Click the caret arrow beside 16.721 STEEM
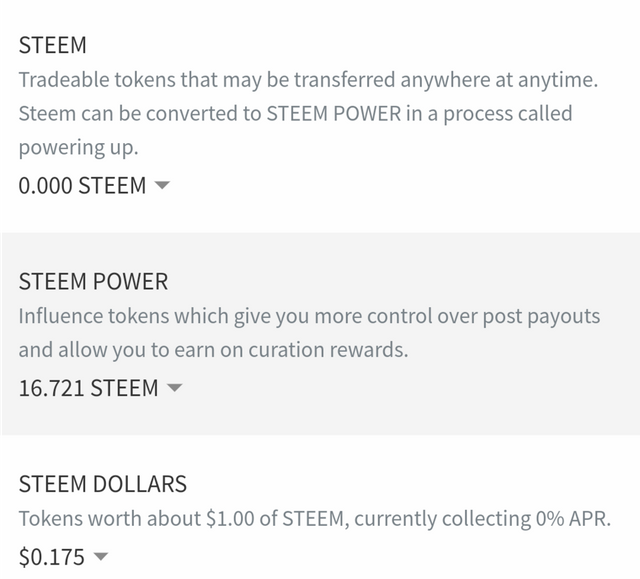The image size is (640, 579). (x=174, y=387)
